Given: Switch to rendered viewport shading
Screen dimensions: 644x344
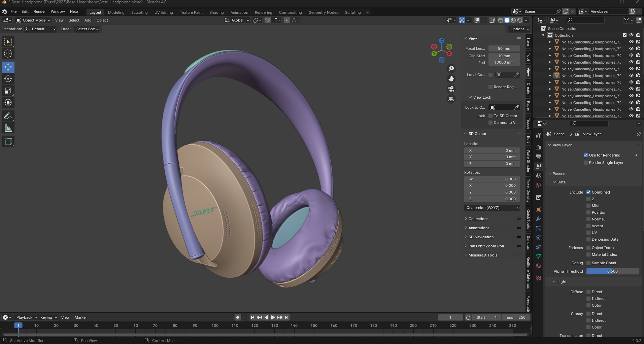Looking at the screenshot, I should coord(520,20).
